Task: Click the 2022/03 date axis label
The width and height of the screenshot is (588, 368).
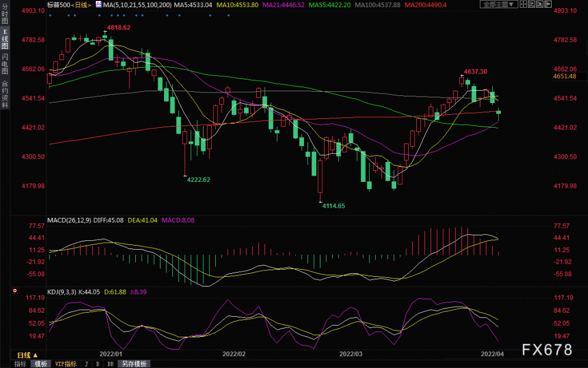Action: click(351, 354)
